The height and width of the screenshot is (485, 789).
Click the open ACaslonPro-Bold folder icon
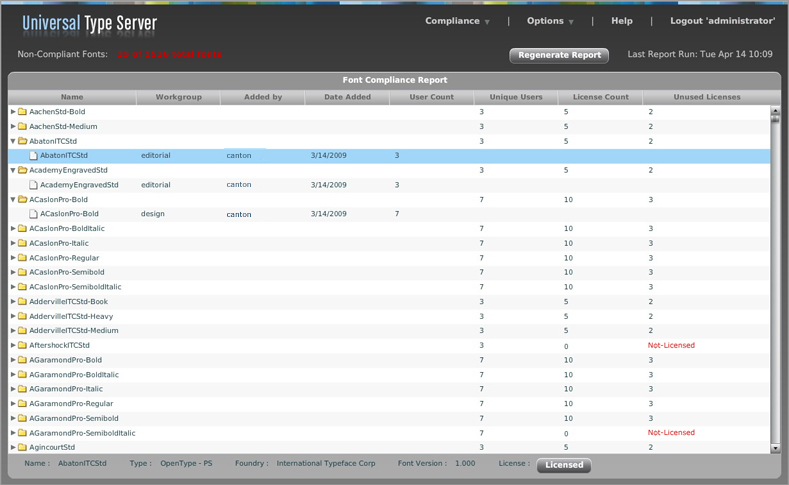pos(22,199)
